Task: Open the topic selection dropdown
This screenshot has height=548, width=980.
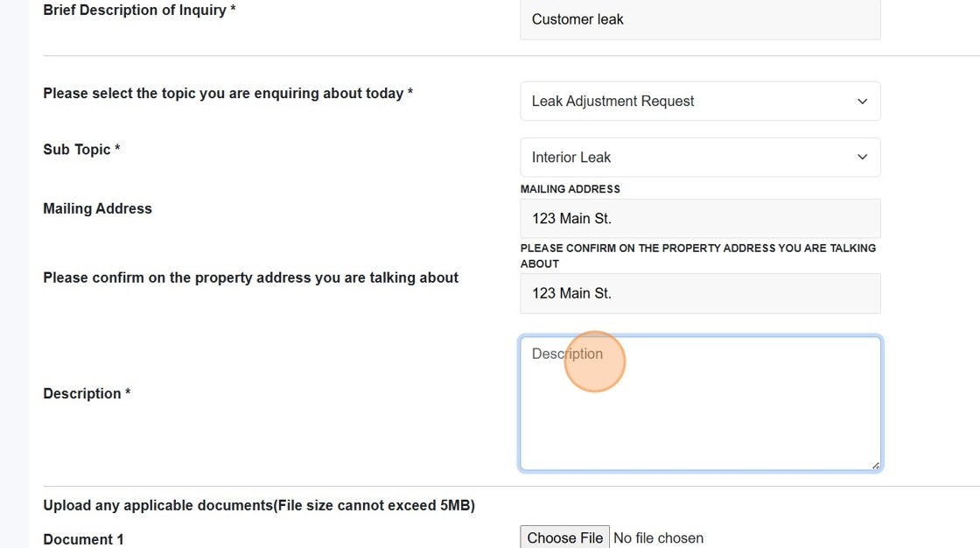Action: pyautogui.click(x=699, y=101)
